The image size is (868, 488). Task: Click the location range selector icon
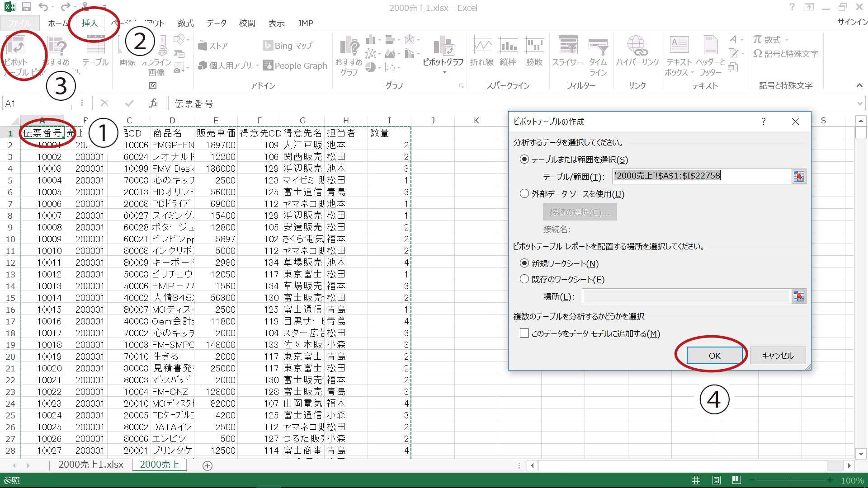(799, 296)
